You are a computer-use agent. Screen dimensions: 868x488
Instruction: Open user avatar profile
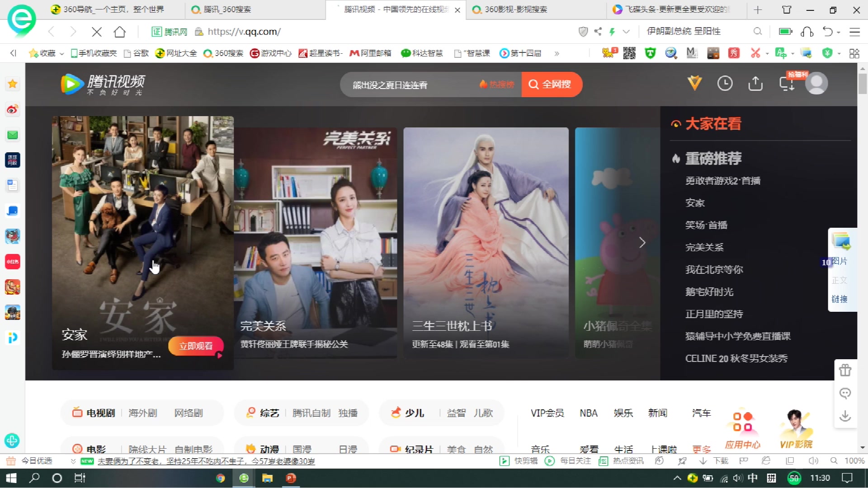tap(816, 83)
